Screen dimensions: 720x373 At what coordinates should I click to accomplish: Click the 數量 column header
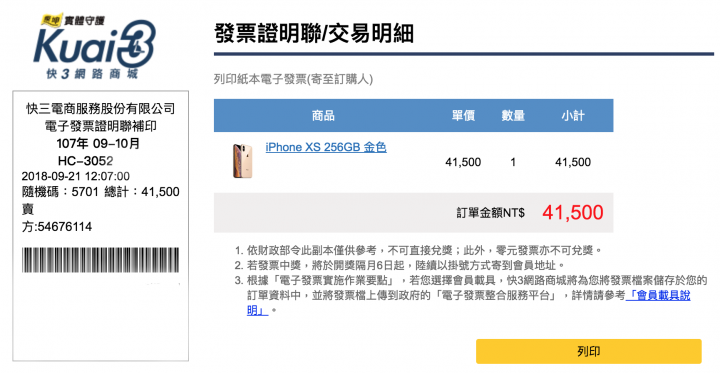click(x=513, y=116)
